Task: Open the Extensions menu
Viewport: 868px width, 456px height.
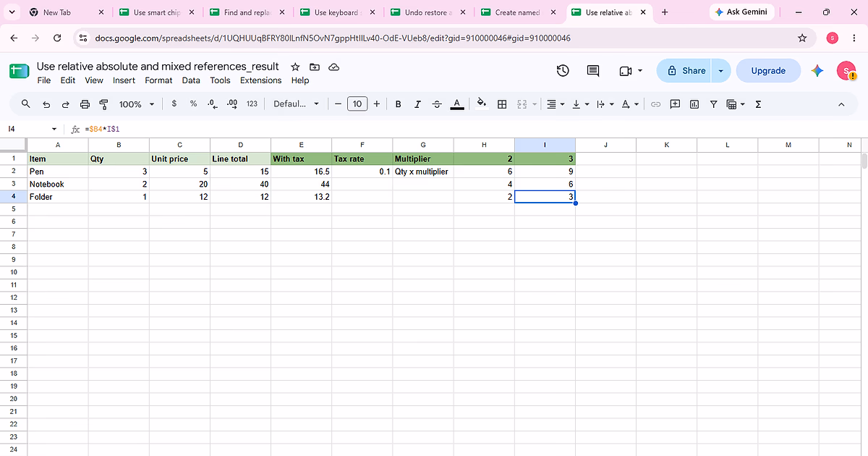Action: [x=260, y=80]
